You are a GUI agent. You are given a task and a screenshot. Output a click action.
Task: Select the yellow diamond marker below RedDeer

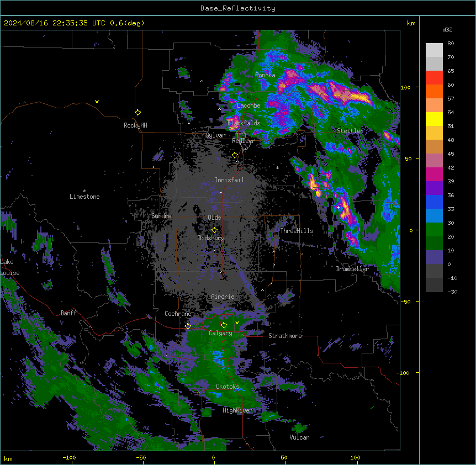pos(235,155)
